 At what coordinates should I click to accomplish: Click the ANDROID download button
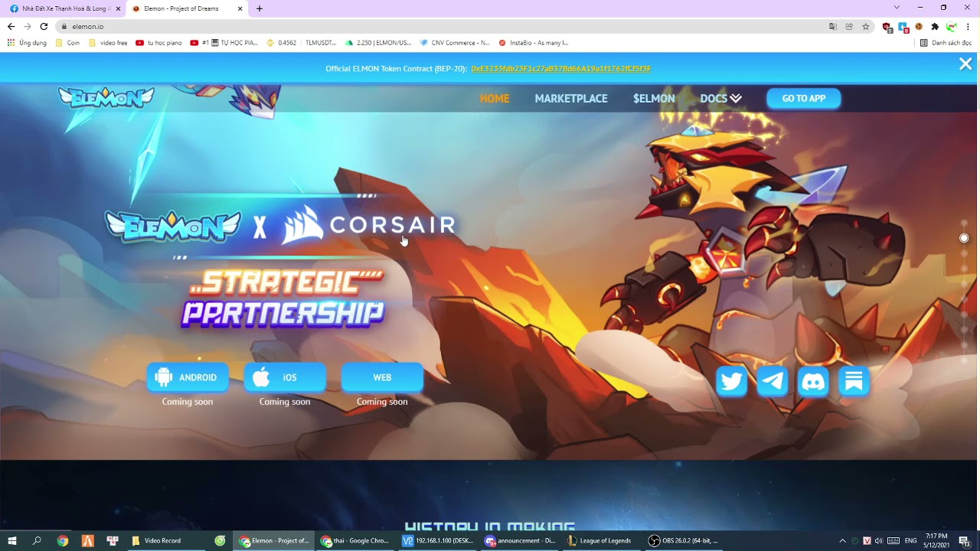click(x=188, y=377)
